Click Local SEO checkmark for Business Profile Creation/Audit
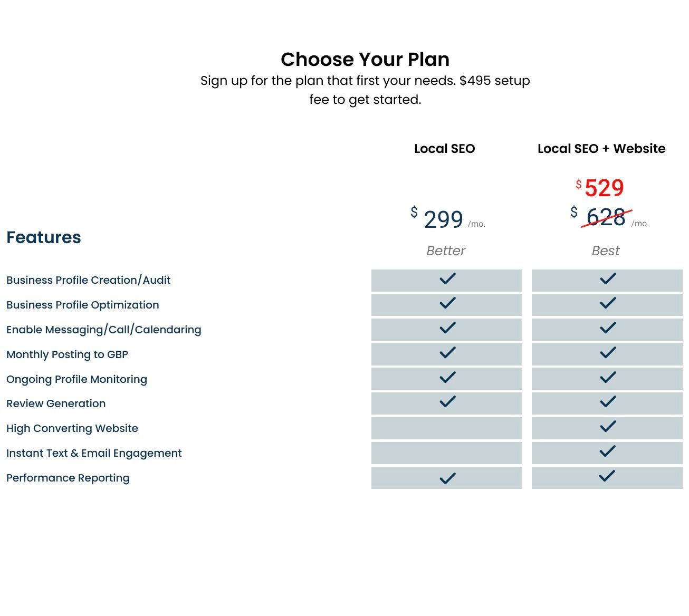The width and height of the screenshot is (689, 616). [447, 278]
